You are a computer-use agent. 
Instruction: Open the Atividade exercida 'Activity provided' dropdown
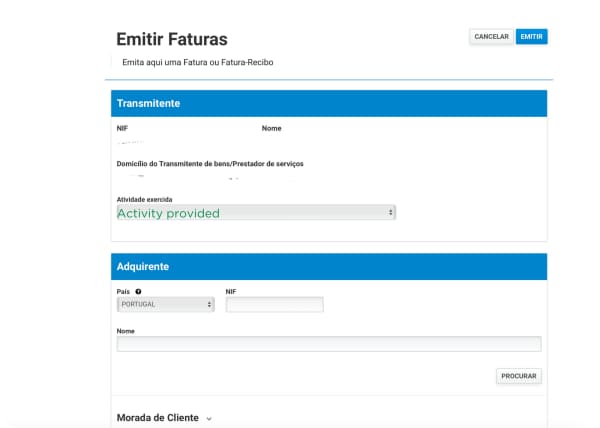pos(256,212)
